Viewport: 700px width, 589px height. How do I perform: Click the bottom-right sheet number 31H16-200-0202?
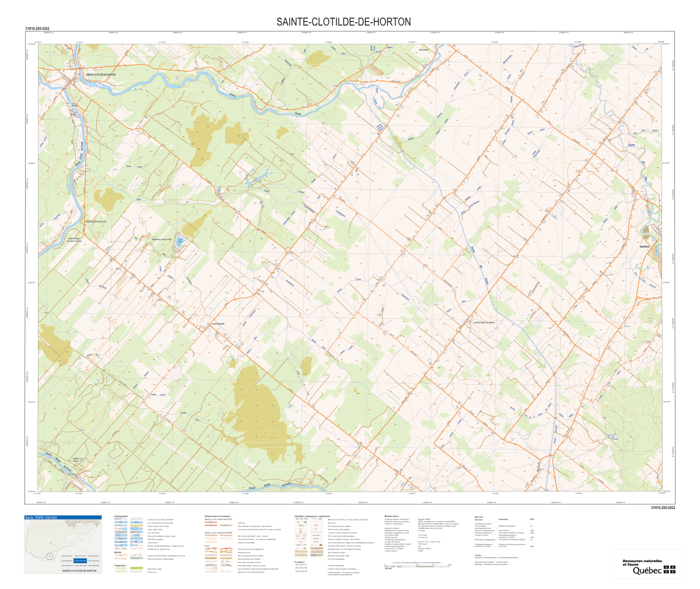click(x=663, y=508)
